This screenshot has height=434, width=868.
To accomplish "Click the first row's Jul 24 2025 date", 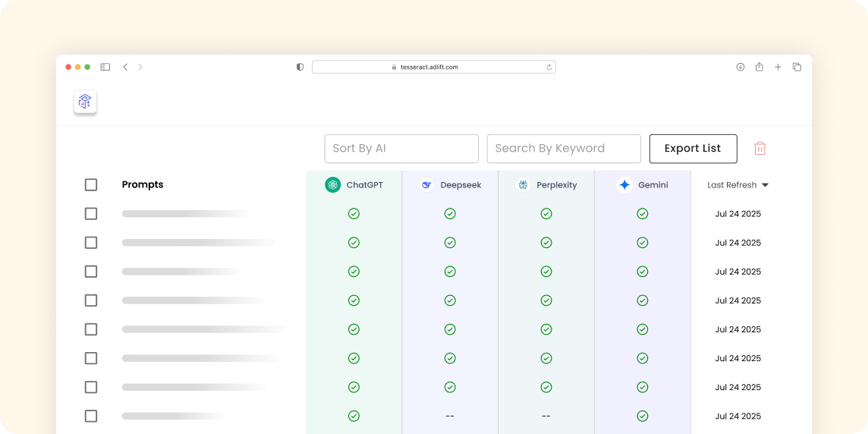I will 738,214.
